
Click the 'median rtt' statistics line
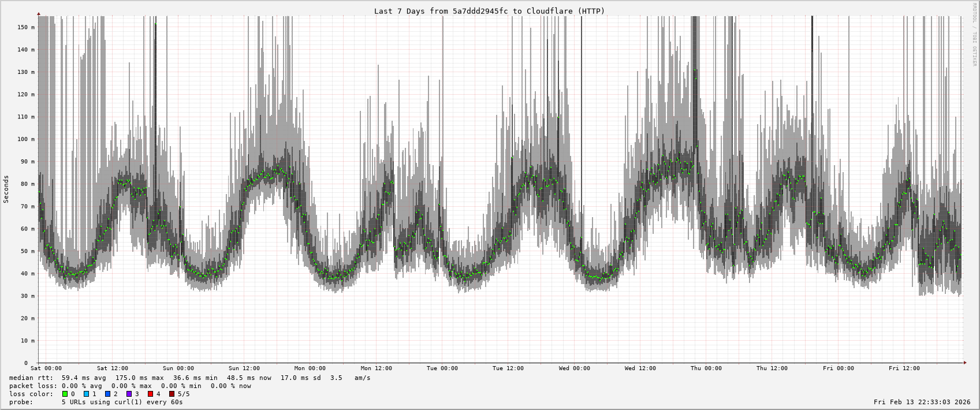tap(189, 378)
